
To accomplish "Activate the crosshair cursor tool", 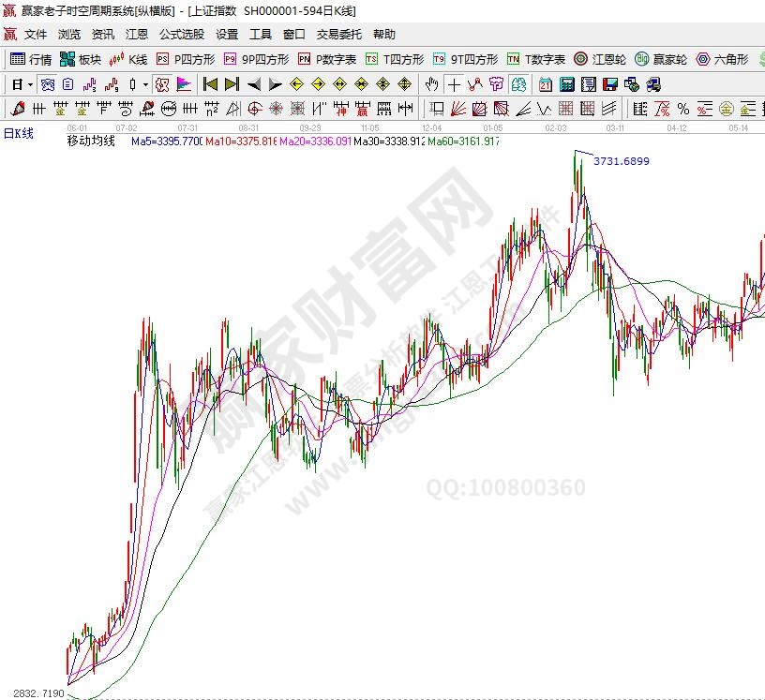I will pos(454,84).
